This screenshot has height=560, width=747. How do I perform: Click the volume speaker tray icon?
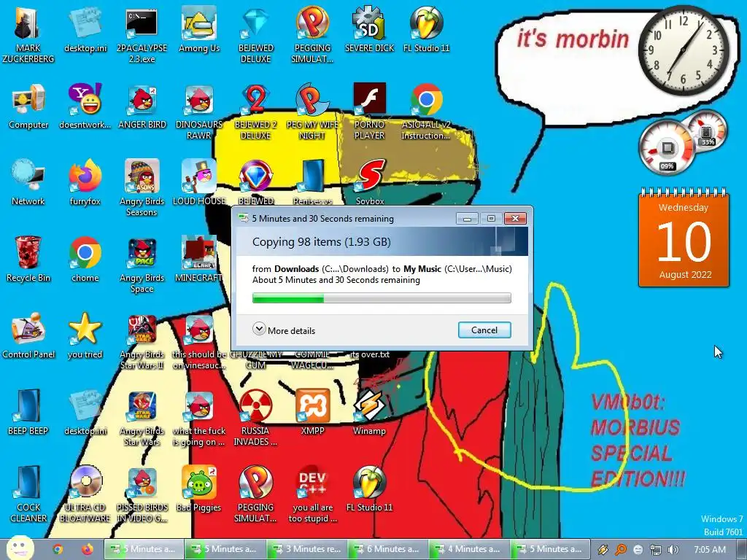coord(673,550)
